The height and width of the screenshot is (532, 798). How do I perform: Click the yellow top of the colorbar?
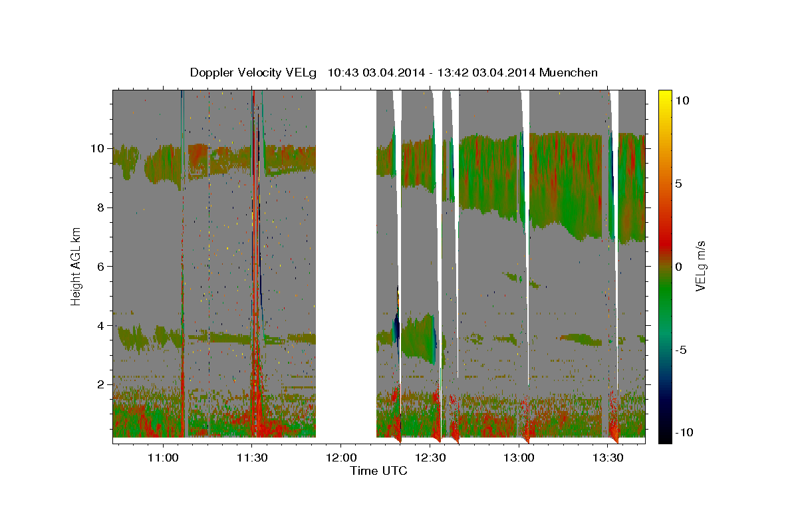point(664,96)
